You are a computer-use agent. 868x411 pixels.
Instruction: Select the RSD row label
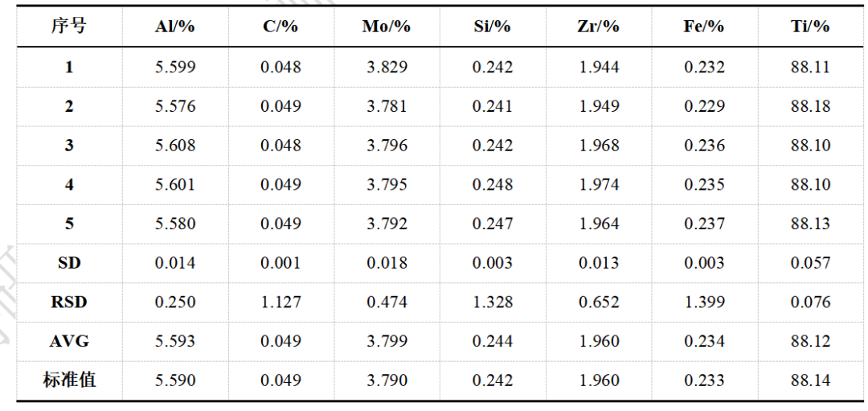[x=69, y=302]
